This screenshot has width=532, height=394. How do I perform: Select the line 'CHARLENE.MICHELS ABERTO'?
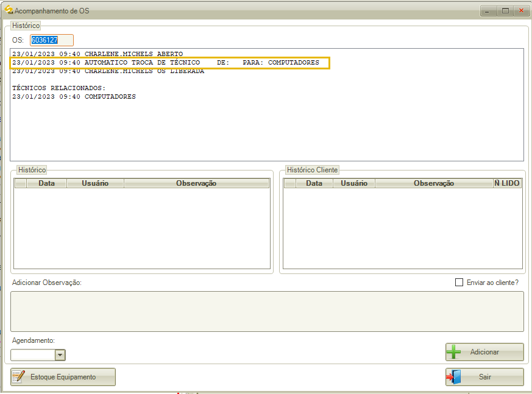pos(98,54)
